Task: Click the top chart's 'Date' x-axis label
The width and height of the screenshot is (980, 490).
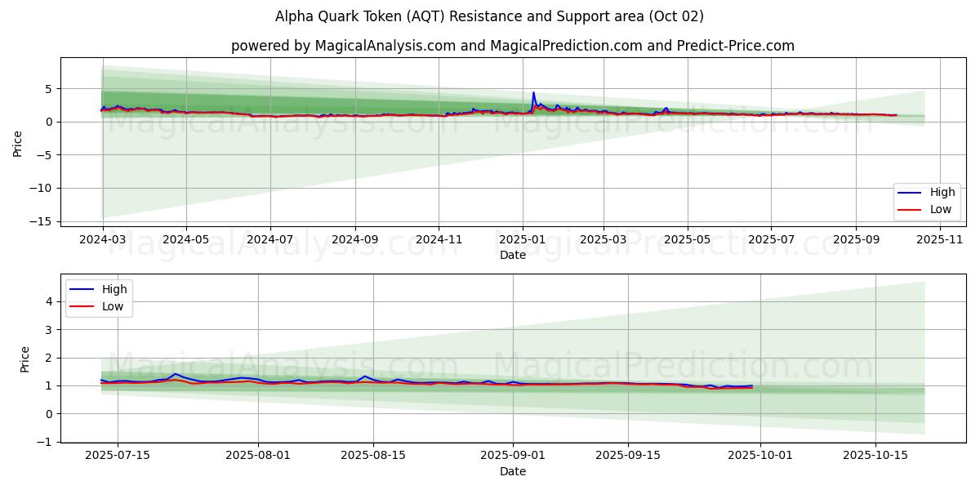Action: click(512, 255)
